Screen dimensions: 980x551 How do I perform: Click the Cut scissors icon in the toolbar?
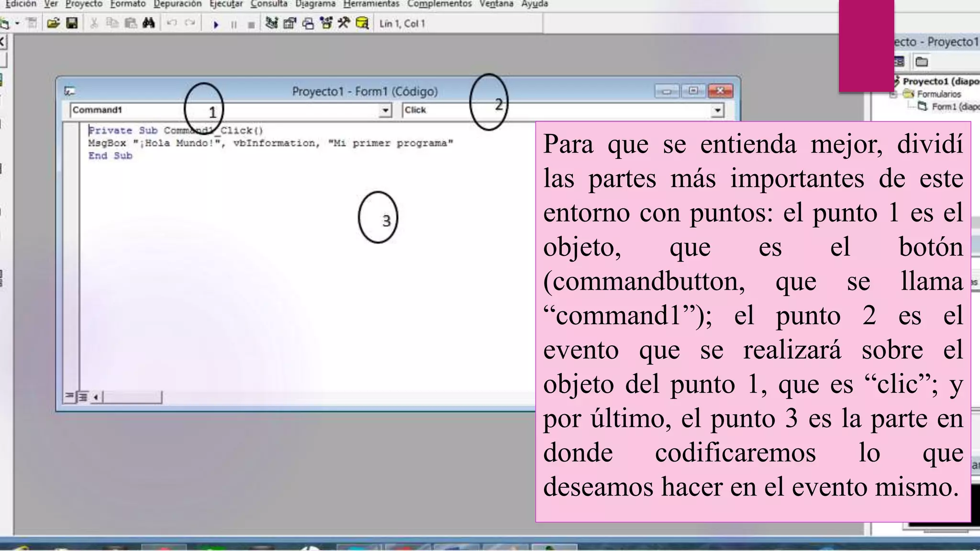[94, 23]
